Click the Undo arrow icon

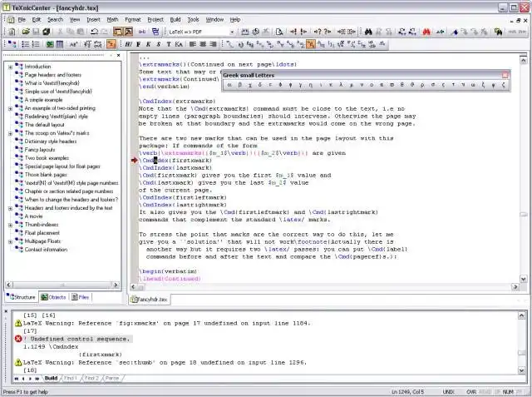point(94,31)
